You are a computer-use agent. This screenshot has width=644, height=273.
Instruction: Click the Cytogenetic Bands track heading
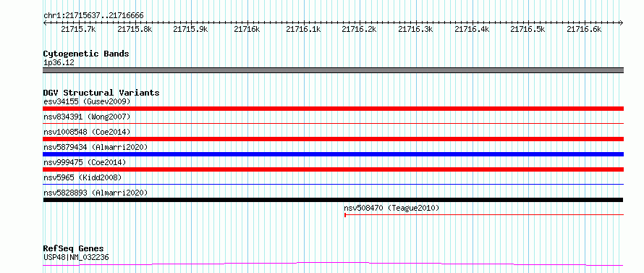(86, 54)
